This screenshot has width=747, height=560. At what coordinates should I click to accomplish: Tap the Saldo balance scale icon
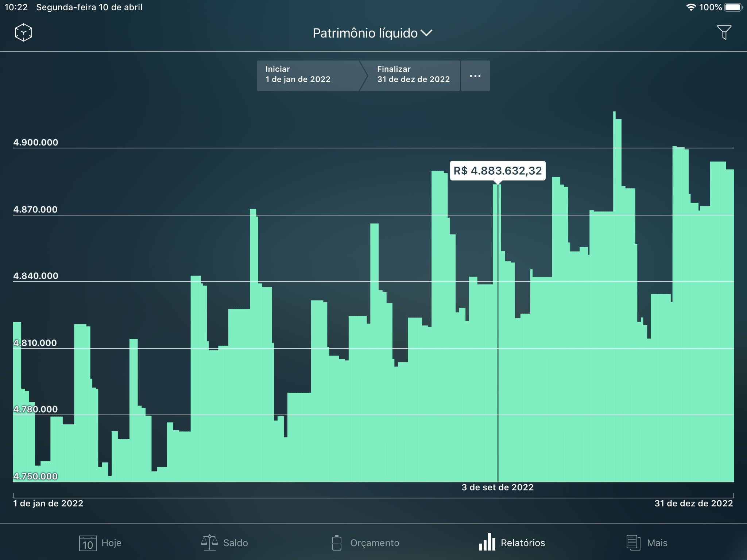click(x=209, y=542)
